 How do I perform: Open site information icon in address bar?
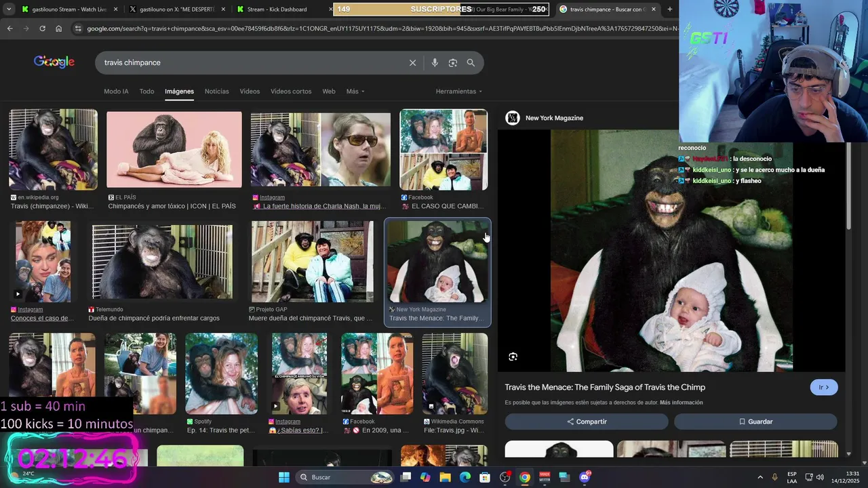coord(78,28)
